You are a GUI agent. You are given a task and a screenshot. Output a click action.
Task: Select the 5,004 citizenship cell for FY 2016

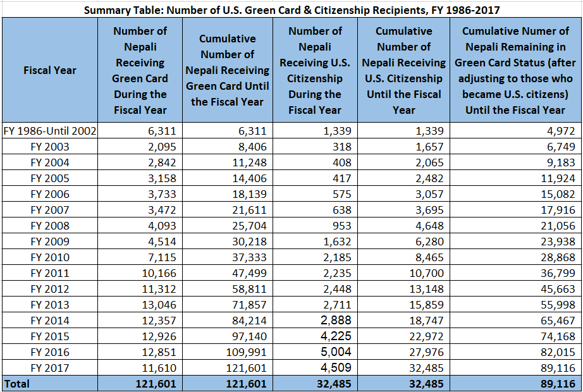(336, 352)
